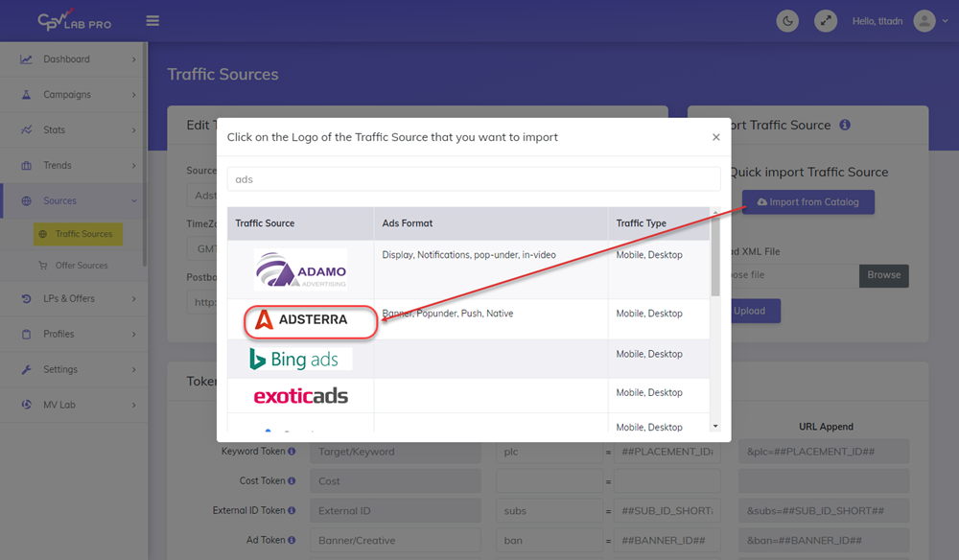Close the import catalog dialog
Viewport: 959px width, 560px height.
[x=716, y=137]
